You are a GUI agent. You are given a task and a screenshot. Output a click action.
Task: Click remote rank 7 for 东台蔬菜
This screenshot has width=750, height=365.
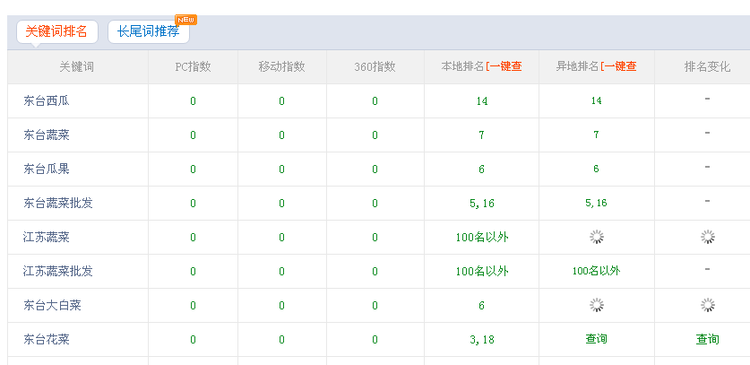click(596, 135)
